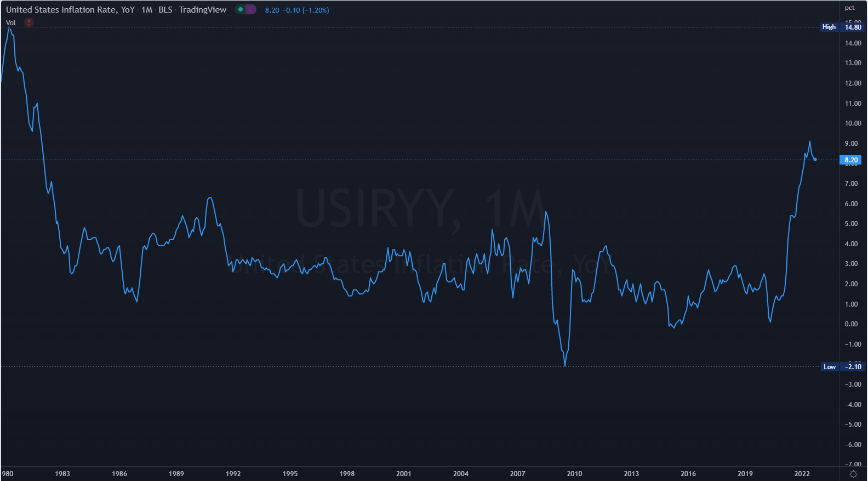Click the 2019 label on time axis
Image resolution: width=868 pixels, height=481 pixels.
pos(745,474)
